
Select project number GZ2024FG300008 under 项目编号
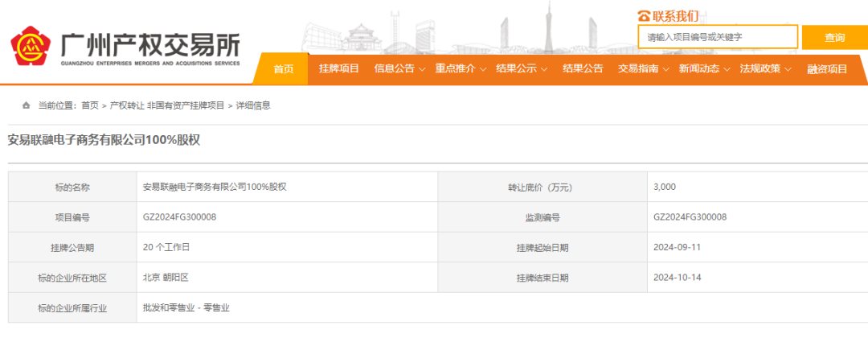click(x=179, y=217)
